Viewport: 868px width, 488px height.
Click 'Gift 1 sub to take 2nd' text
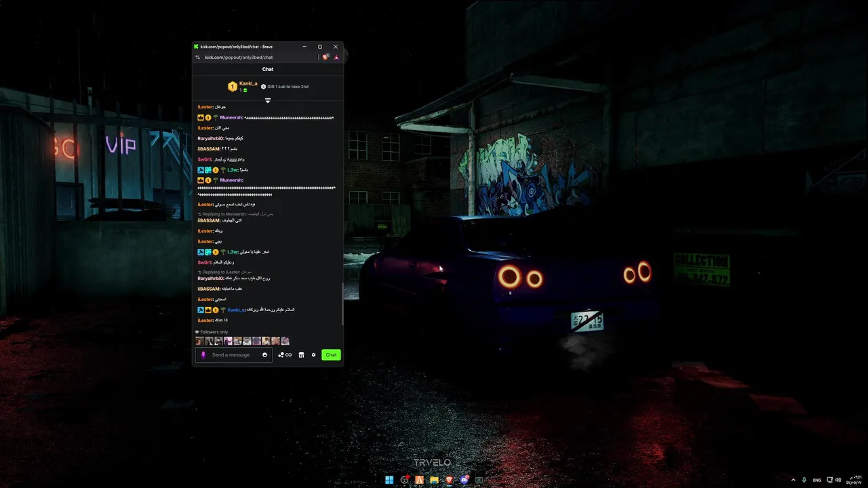[x=288, y=87]
